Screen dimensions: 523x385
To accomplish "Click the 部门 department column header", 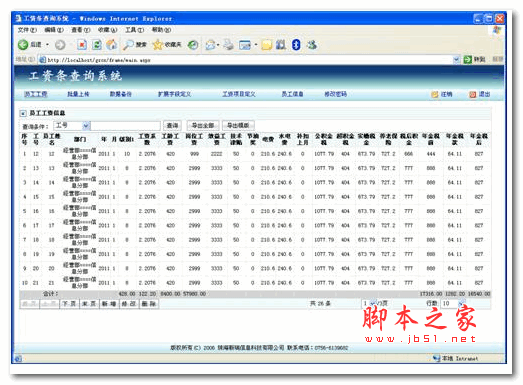I will 80,139.
